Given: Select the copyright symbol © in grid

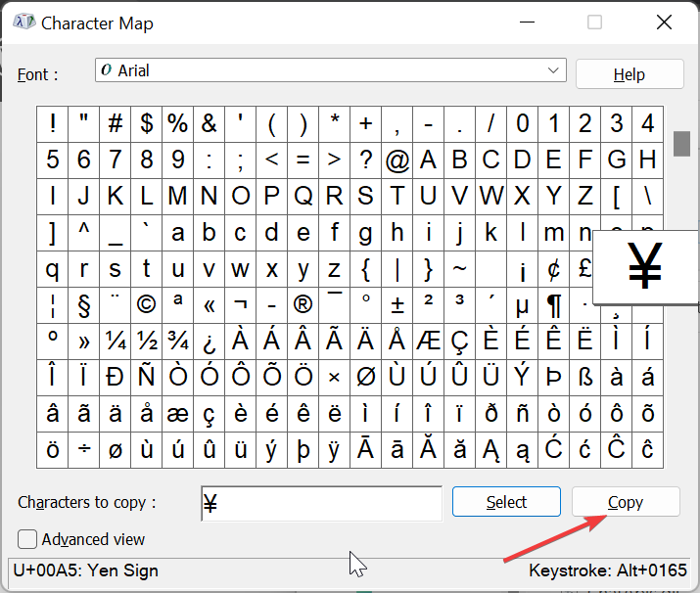Looking at the screenshot, I should coord(147,305).
